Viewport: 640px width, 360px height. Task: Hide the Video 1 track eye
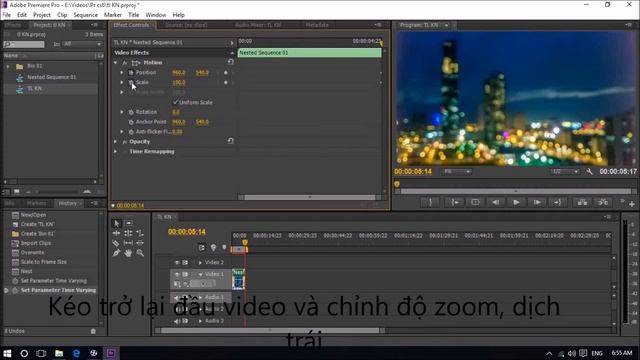177,274
